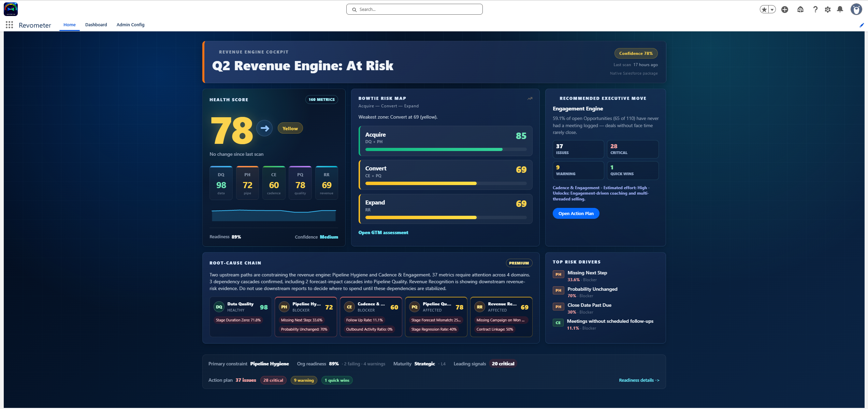Click the 1 Quick Wins stat box
868x409 pixels.
coord(633,170)
